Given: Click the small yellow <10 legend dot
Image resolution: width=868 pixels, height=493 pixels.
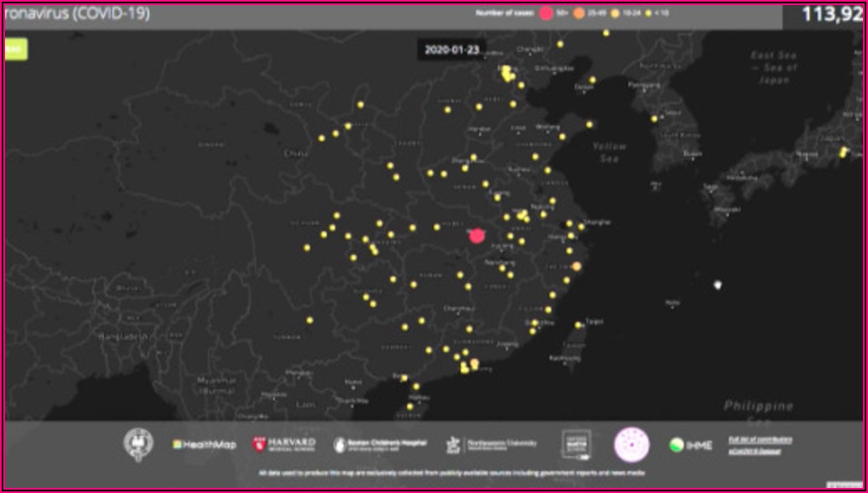Looking at the screenshot, I should pos(648,13).
